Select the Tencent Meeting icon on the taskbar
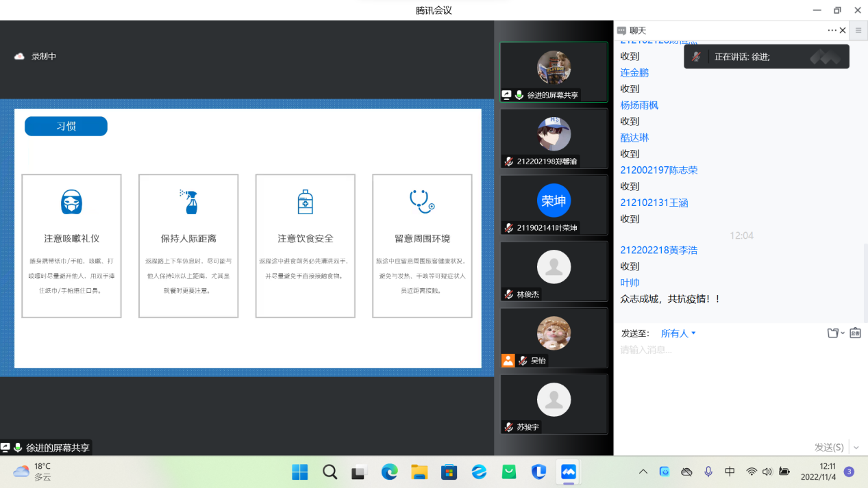The width and height of the screenshot is (868, 488). (568, 472)
